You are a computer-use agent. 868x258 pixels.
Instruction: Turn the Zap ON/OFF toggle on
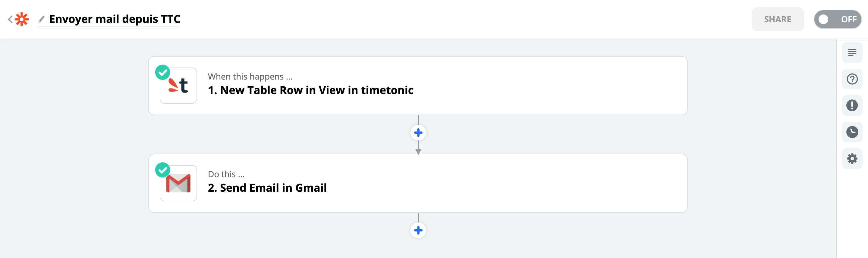(837, 19)
